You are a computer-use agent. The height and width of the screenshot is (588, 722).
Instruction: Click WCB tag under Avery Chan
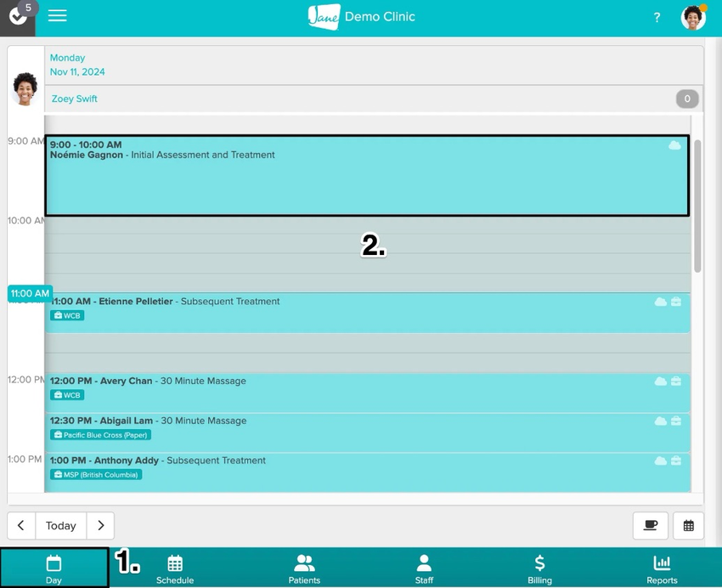pos(67,395)
